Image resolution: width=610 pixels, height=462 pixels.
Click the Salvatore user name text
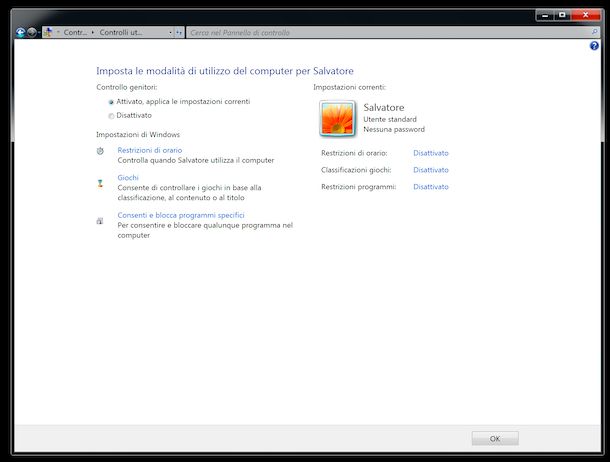pyautogui.click(x=384, y=107)
